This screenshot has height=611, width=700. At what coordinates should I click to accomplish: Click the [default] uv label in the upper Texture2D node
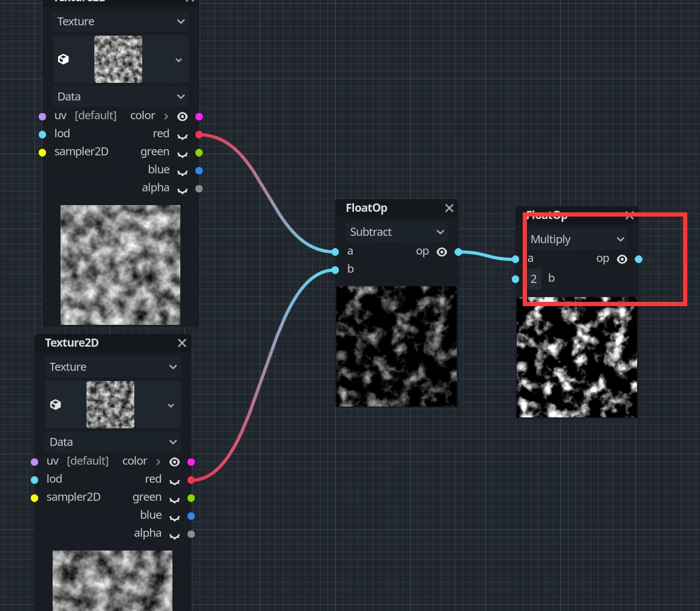click(x=96, y=116)
